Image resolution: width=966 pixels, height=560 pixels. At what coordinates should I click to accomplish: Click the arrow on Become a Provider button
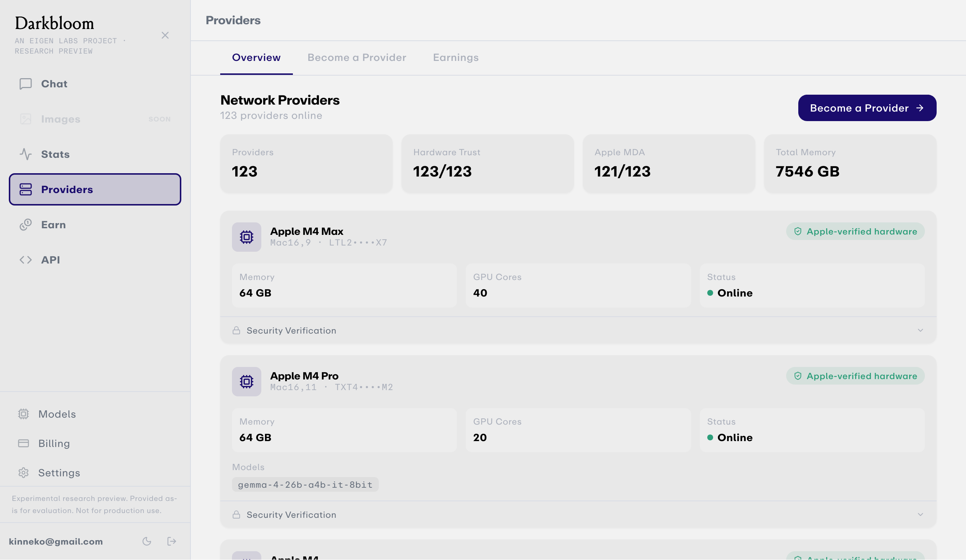(x=920, y=108)
